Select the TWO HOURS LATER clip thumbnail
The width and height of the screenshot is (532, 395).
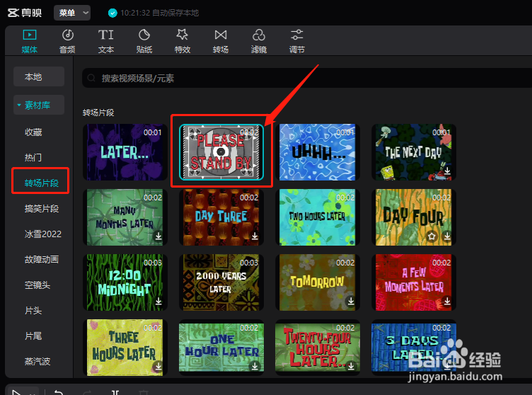[317, 217]
